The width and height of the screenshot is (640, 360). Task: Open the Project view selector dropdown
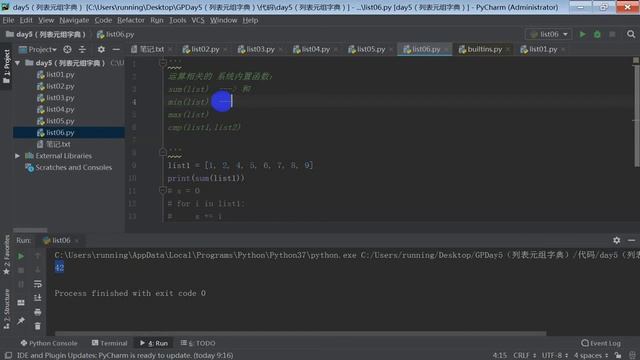(38, 49)
